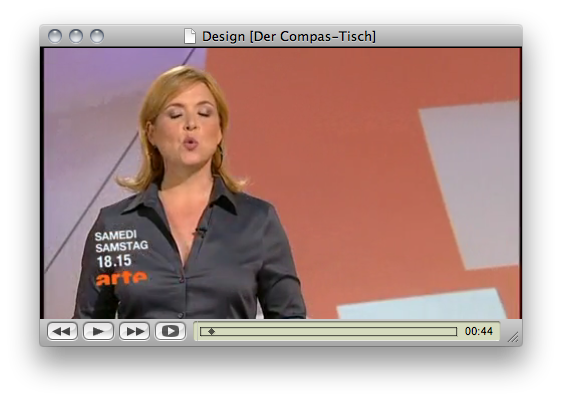Minimize the player with the middle round button
This screenshot has height=401, width=562.
(76, 36)
